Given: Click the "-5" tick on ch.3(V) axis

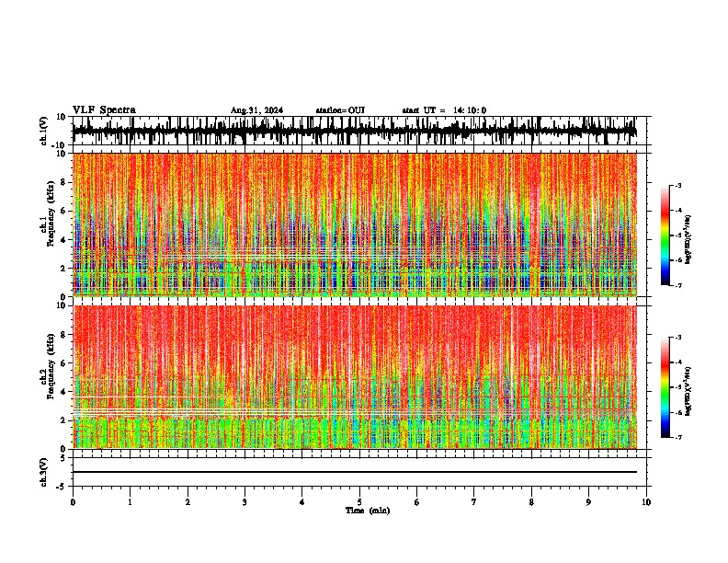Looking at the screenshot, I should pos(63,487).
